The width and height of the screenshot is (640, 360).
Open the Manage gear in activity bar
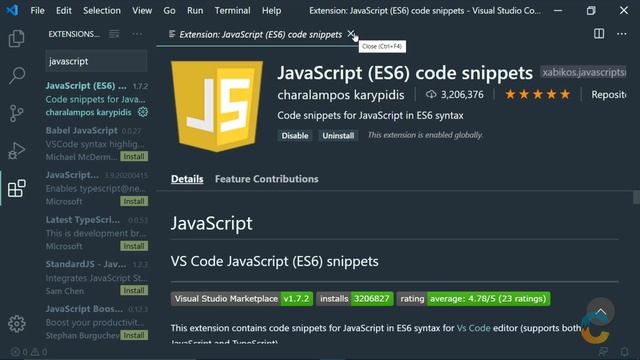[x=16, y=324]
